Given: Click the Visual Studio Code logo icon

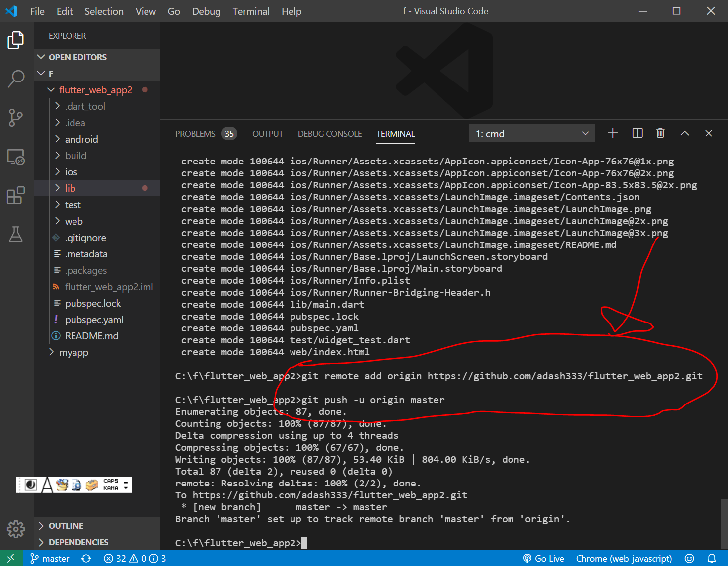Looking at the screenshot, I should coord(11,11).
